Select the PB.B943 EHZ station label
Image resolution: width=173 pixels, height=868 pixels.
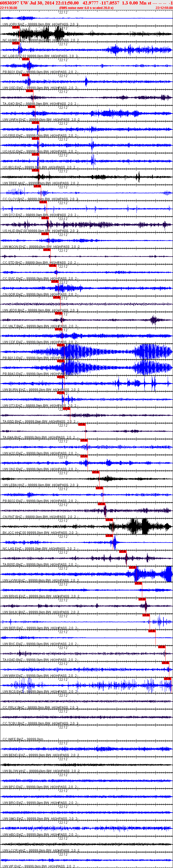[x=40, y=374]
